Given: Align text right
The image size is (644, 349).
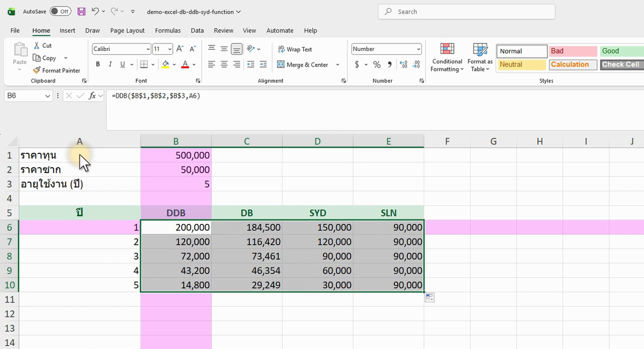Looking at the screenshot, I should pyautogui.click(x=237, y=64).
